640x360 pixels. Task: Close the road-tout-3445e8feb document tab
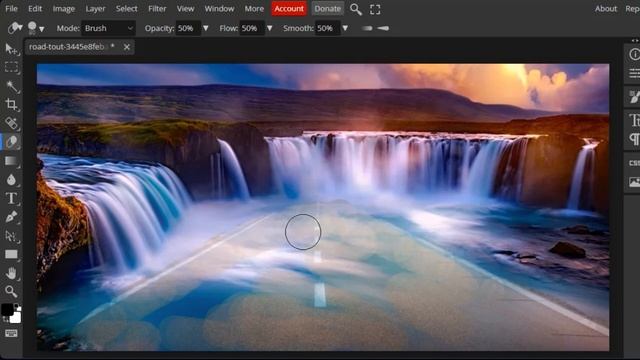click(x=127, y=47)
